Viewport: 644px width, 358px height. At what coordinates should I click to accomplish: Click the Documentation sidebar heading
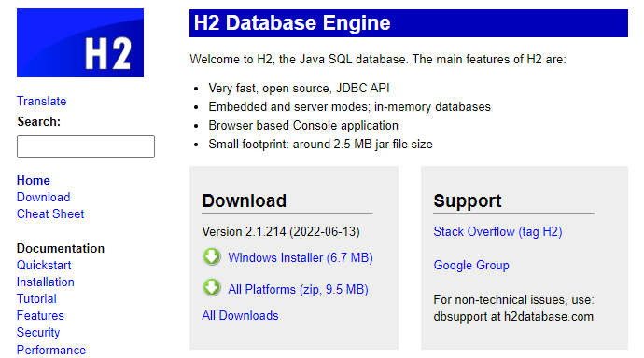pos(61,249)
